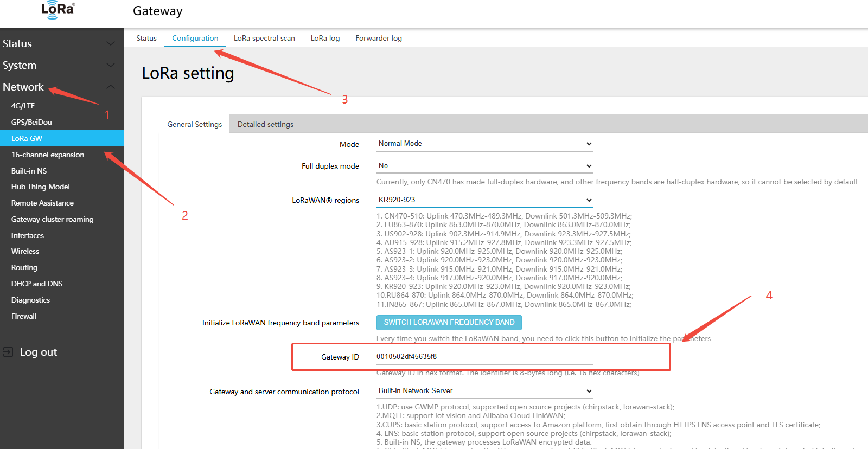This screenshot has height=449, width=868.
Task: Select the LoRa log tab
Action: click(325, 38)
